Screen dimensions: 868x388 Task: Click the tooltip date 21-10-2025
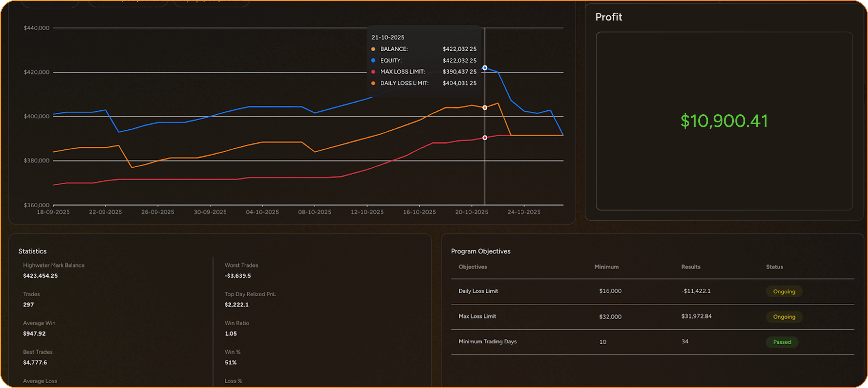pos(388,37)
